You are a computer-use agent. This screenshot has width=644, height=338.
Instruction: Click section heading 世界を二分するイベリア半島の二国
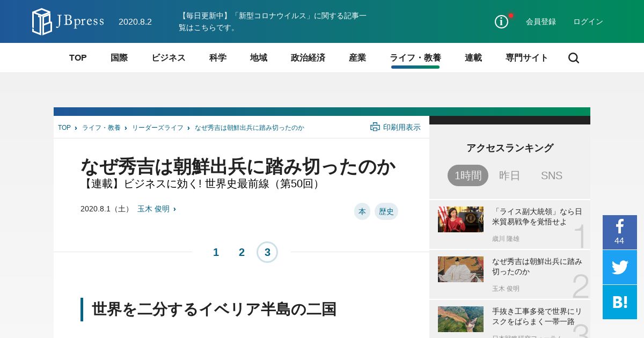tap(214, 310)
